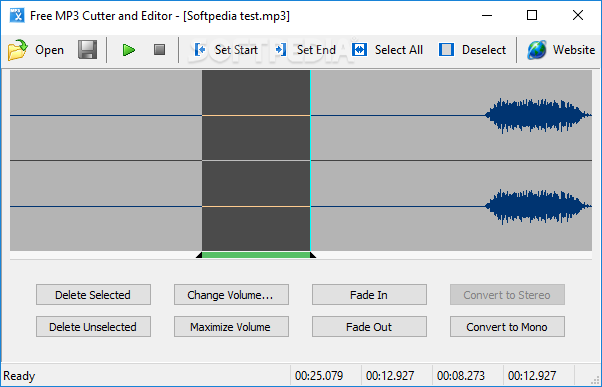The height and width of the screenshot is (387, 602).
Task: Click the Set End bracket icon
Action: tap(281, 50)
